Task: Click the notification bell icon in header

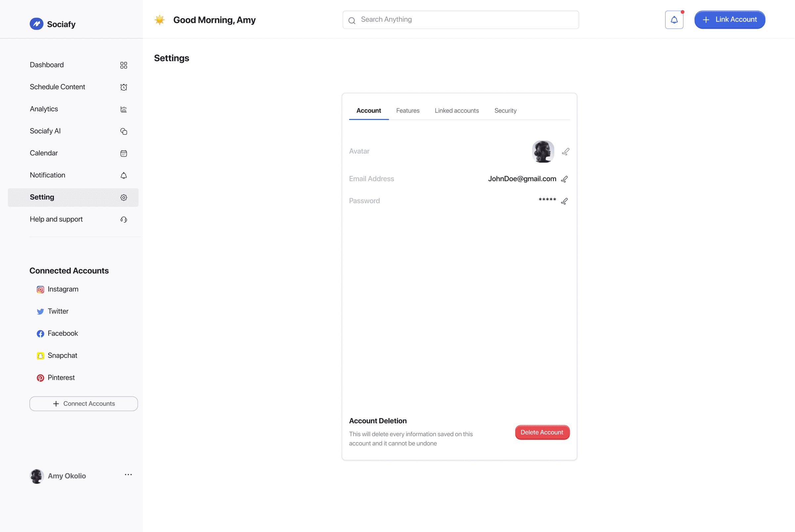Action: click(674, 20)
